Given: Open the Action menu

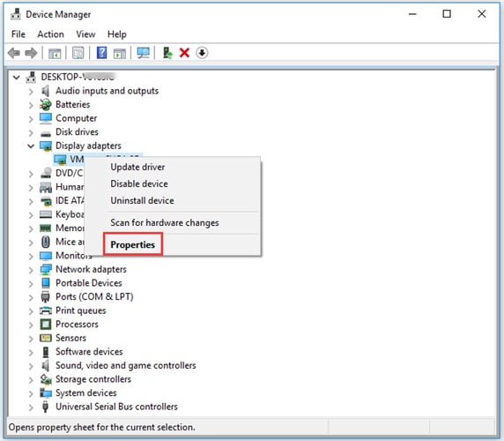Looking at the screenshot, I should point(50,34).
